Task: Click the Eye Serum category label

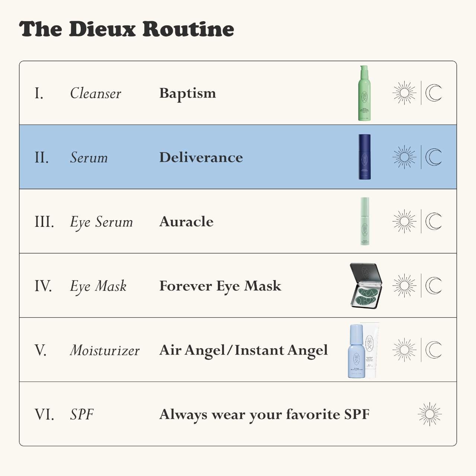Action: pyautogui.click(x=101, y=222)
